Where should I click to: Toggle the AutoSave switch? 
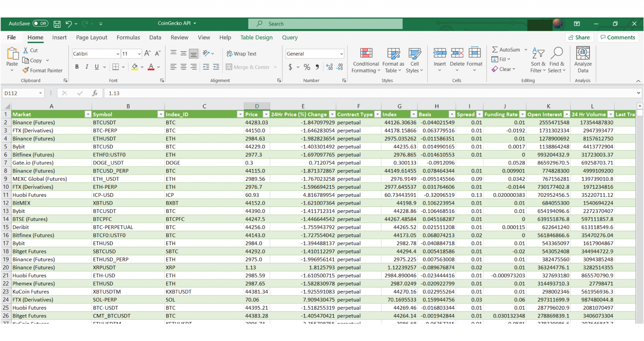40,24
